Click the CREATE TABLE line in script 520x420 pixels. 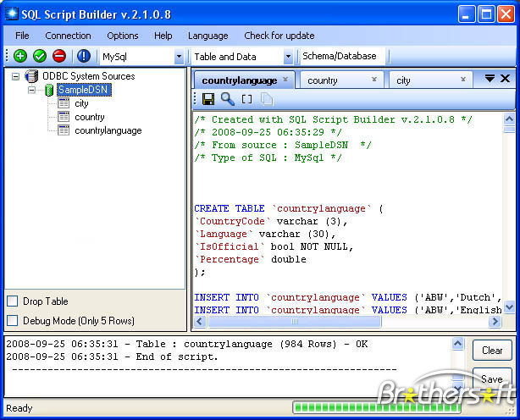(289, 208)
